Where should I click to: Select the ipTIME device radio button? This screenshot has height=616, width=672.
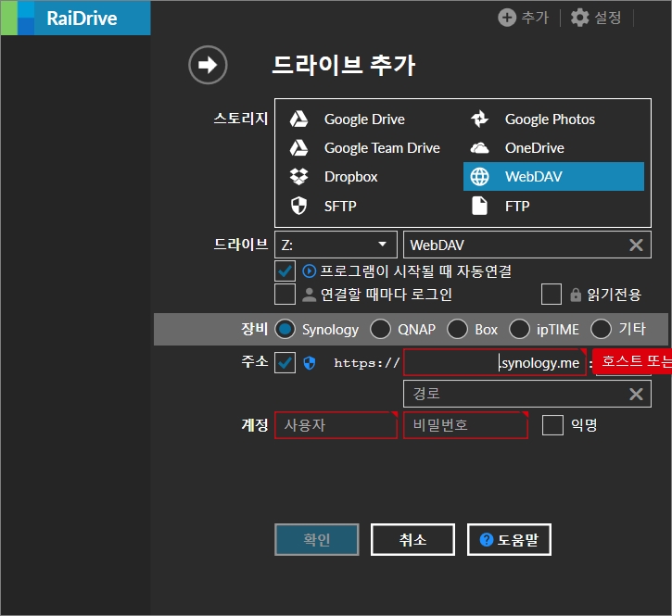point(519,330)
